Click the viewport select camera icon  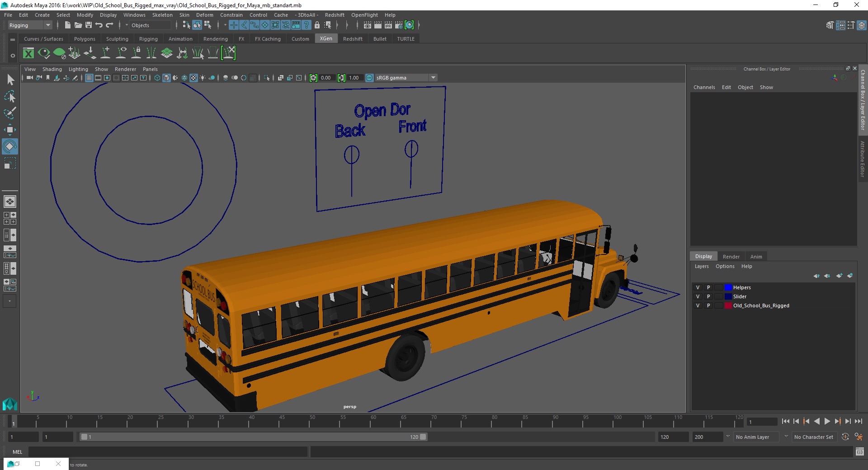(29, 78)
